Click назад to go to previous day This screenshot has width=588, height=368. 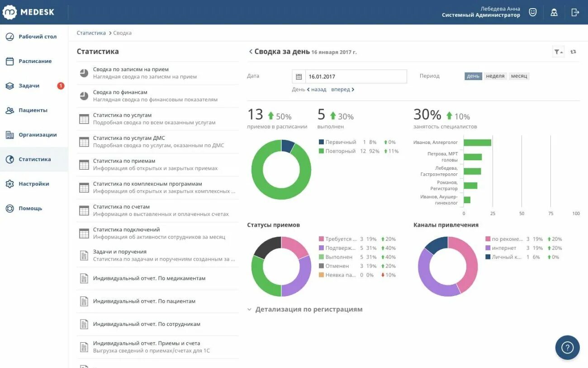tap(317, 90)
